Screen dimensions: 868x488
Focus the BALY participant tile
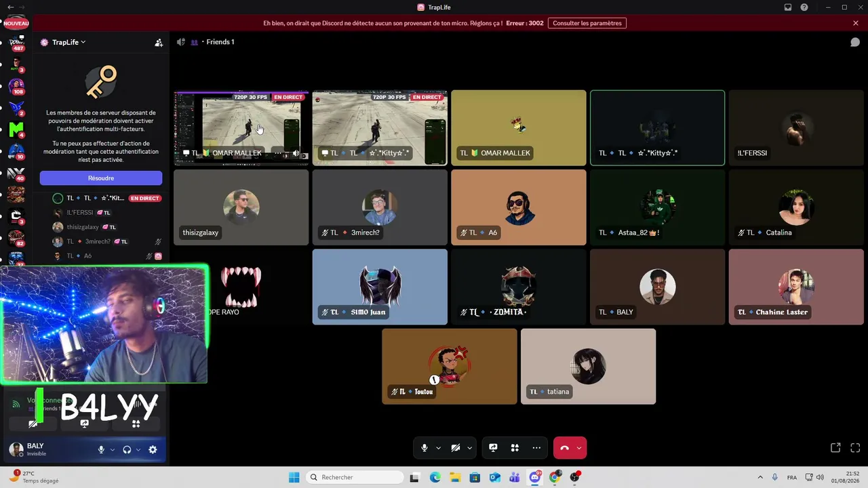(657, 287)
